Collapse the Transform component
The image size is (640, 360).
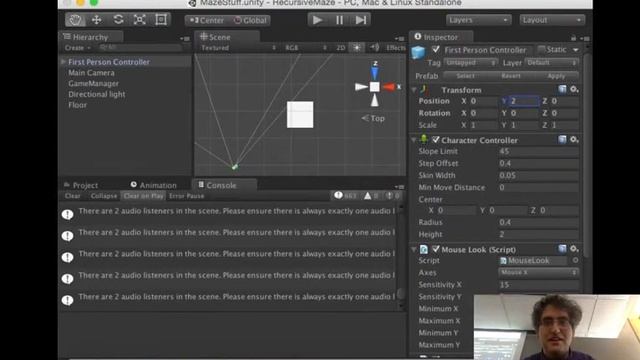pyautogui.click(x=414, y=90)
